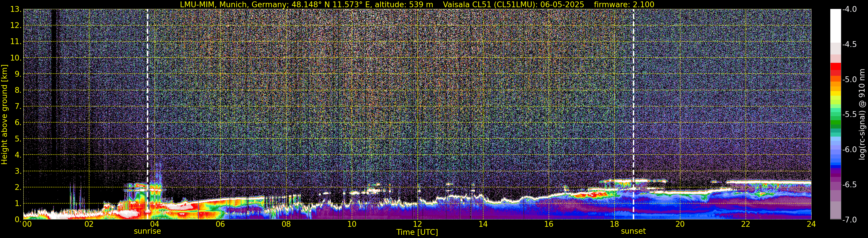The height and width of the screenshot is (238, 868).
Task: Select the 'sunrise' label below the axis
Action: (147, 231)
